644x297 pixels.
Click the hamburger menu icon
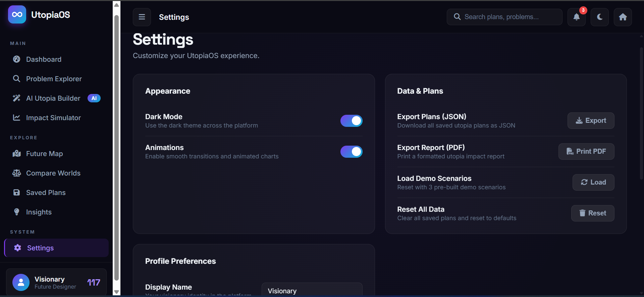coord(142,17)
